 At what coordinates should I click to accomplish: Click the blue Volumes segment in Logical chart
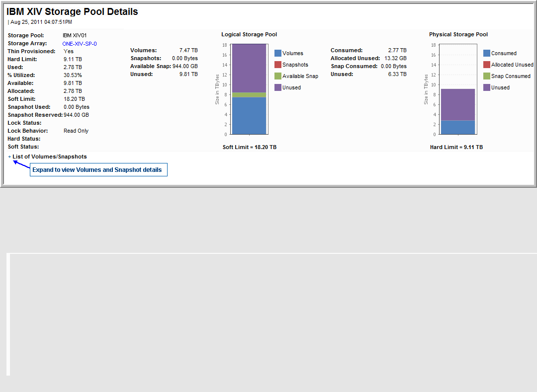249,116
